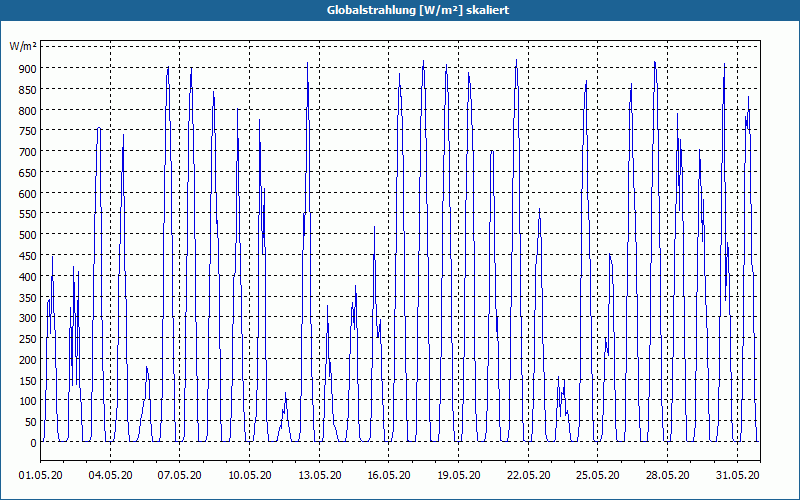Click the W/m² unit label
Viewport: 800px width, 500px height.
point(23,46)
